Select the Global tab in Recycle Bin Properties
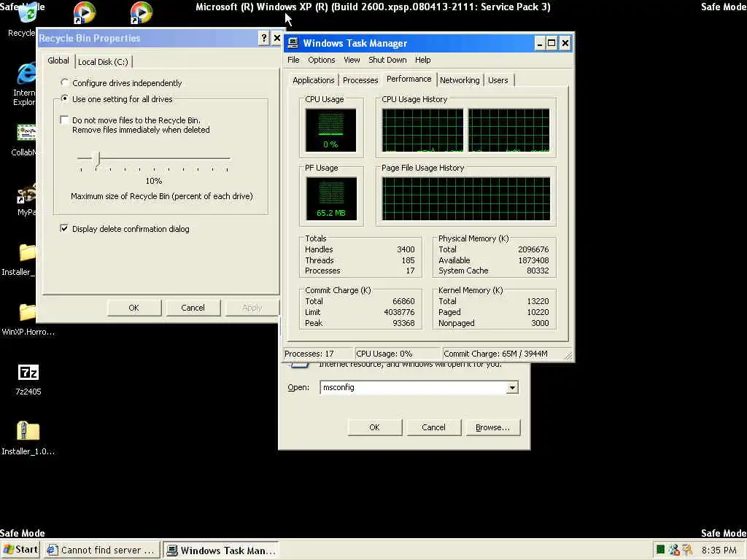This screenshot has height=560, width=747. pyautogui.click(x=58, y=61)
